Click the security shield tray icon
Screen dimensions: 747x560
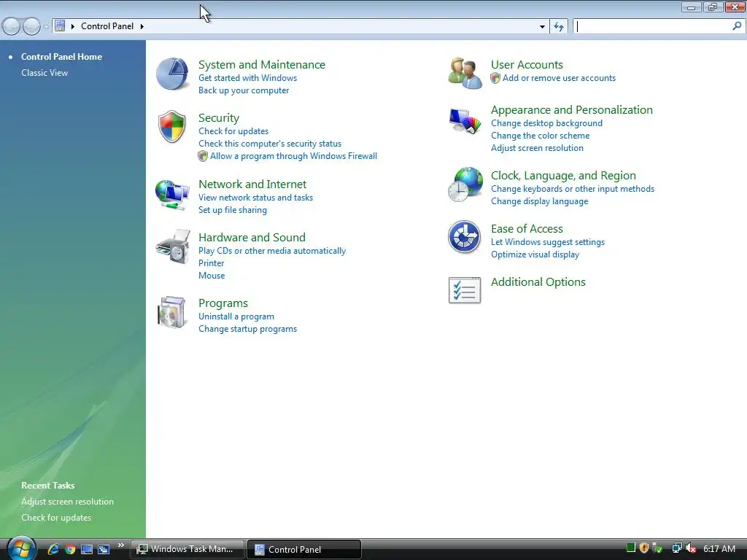[644, 548]
